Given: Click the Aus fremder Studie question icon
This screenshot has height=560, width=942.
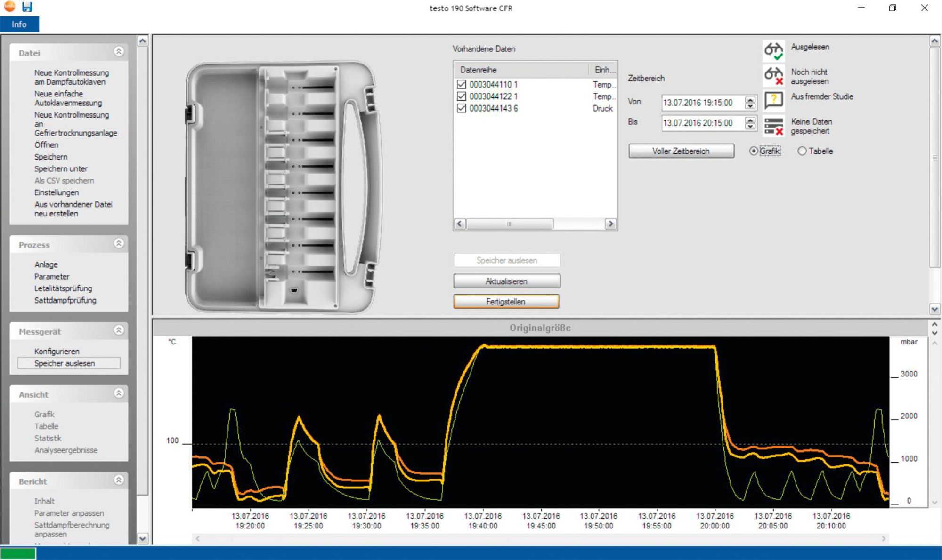Looking at the screenshot, I should tap(773, 100).
